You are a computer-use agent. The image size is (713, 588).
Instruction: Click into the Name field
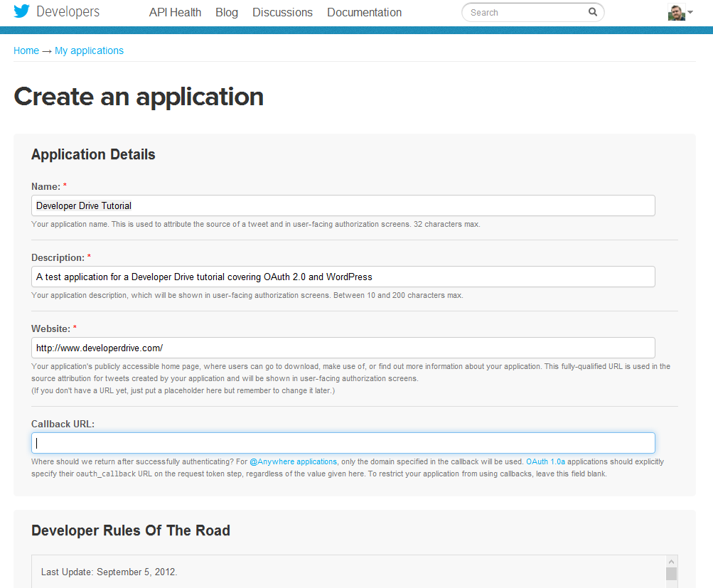(343, 205)
